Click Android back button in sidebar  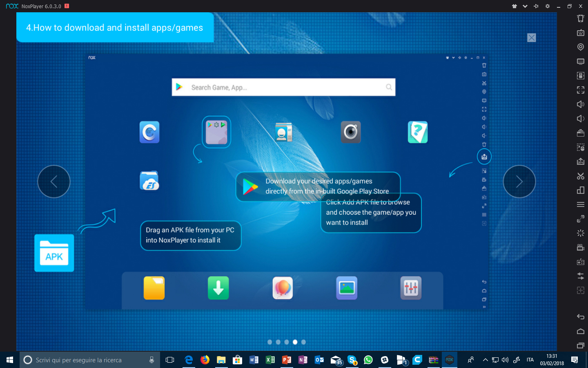580,316
